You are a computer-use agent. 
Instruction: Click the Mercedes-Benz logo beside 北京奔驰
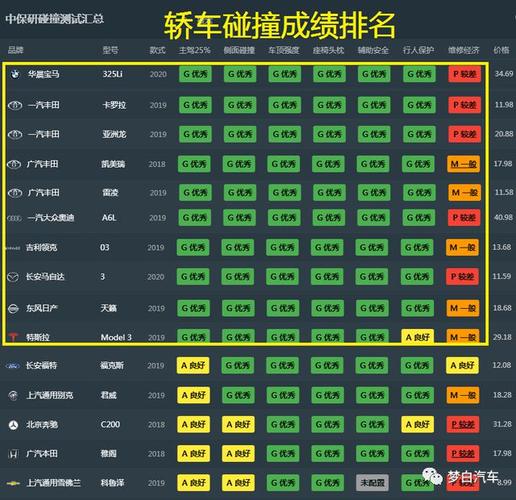[13, 425]
